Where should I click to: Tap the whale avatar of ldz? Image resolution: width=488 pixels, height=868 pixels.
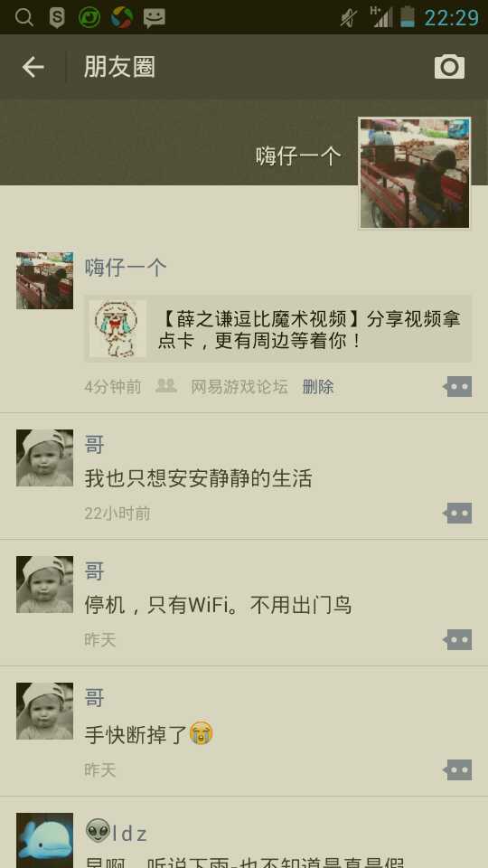click(x=44, y=840)
